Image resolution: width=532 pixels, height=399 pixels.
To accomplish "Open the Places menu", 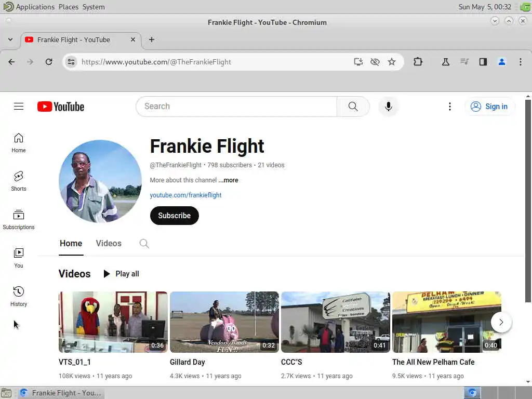I will pyautogui.click(x=68, y=7).
